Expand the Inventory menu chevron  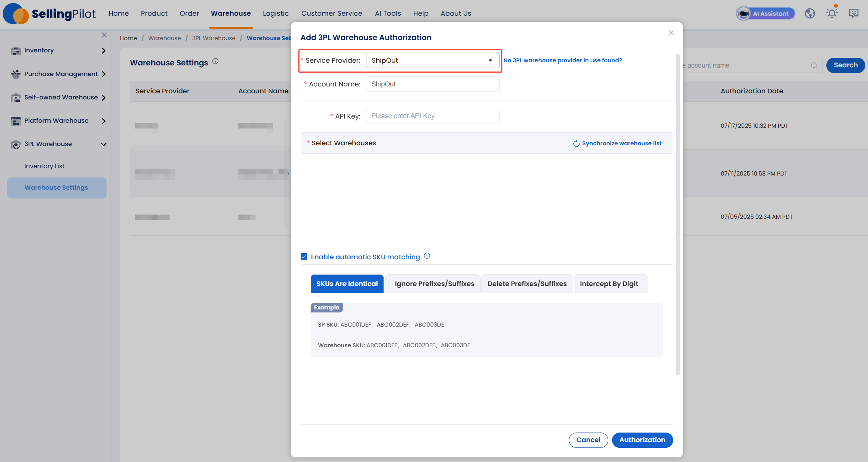coord(104,50)
